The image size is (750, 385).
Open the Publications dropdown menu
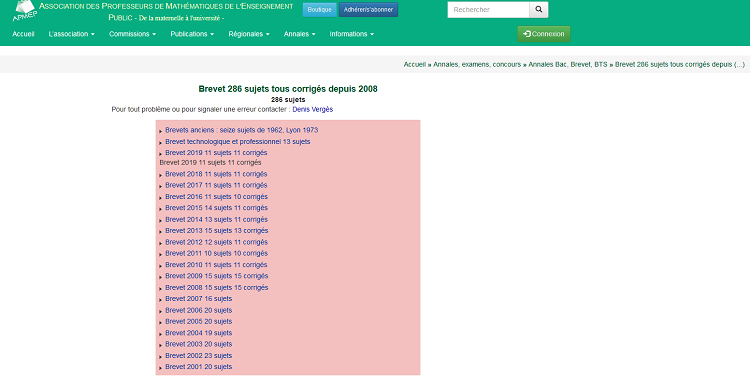click(x=192, y=34)
